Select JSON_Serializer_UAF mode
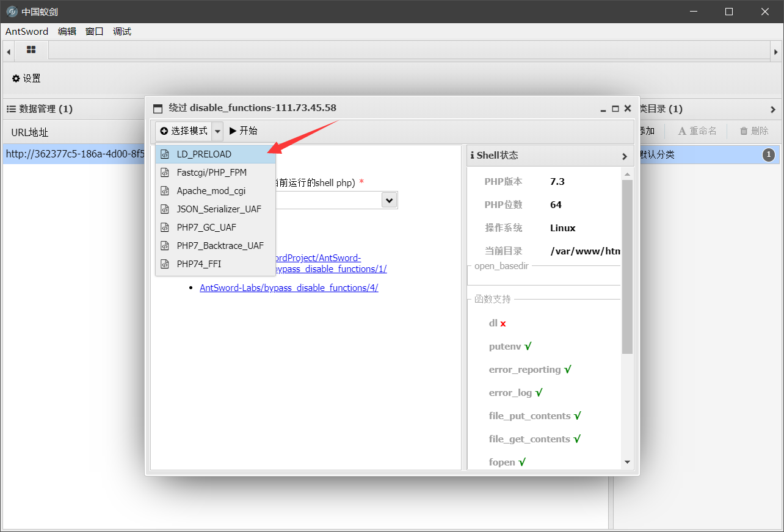 click(x=216, y=209)
